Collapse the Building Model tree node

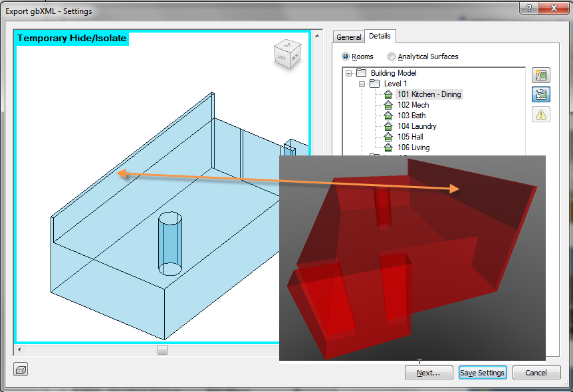click(349, 73)
